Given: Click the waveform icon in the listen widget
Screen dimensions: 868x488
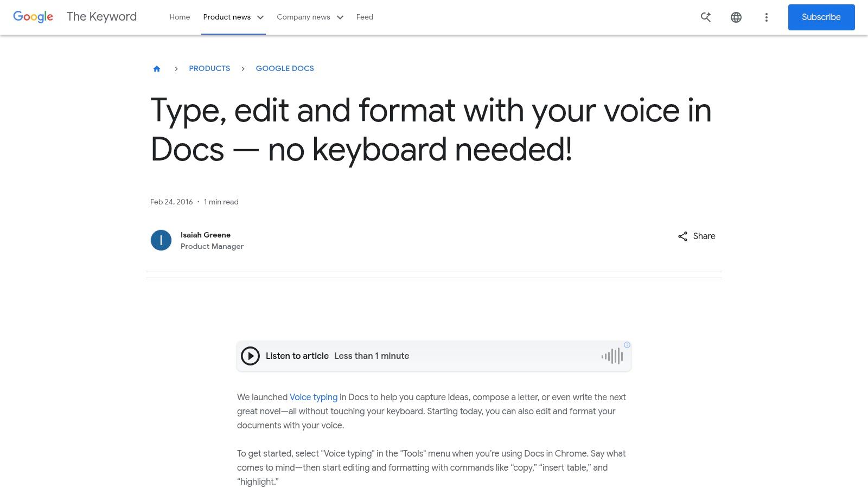Looking at the screenshot, I should (x=611, y=356).
